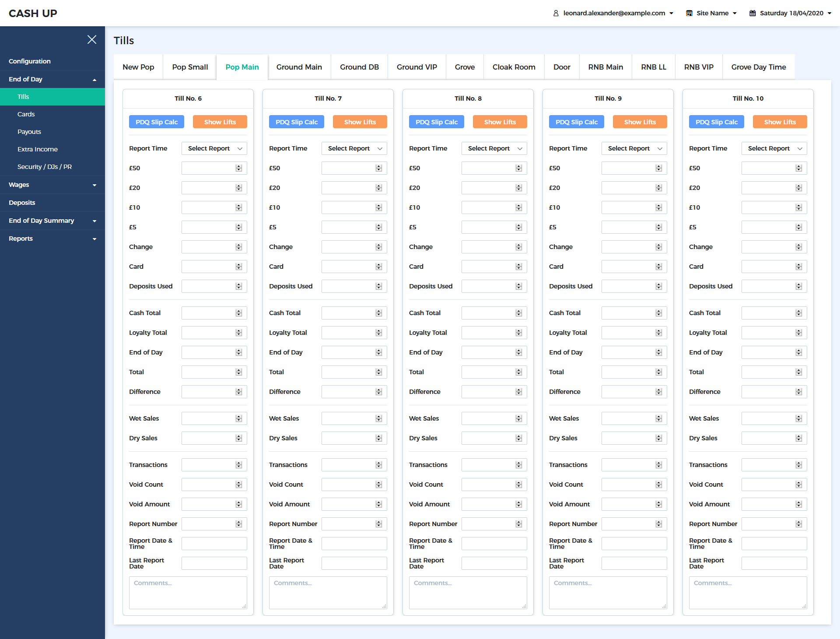The height and width of the screenshot is (639, 840).
Task: Click the Comments box in Till No. 9
Action: tap(608, 593)
